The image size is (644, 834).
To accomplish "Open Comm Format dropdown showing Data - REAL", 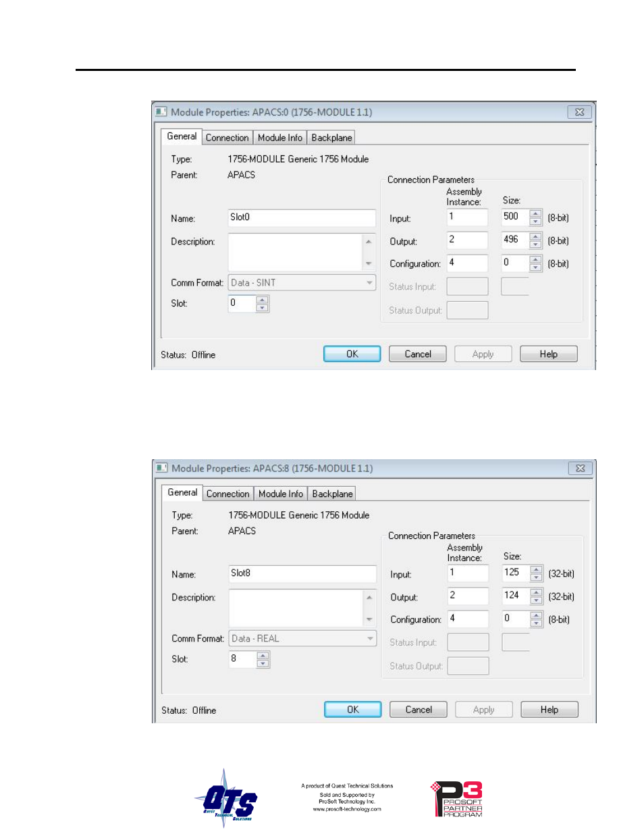I will click(302, 639).
